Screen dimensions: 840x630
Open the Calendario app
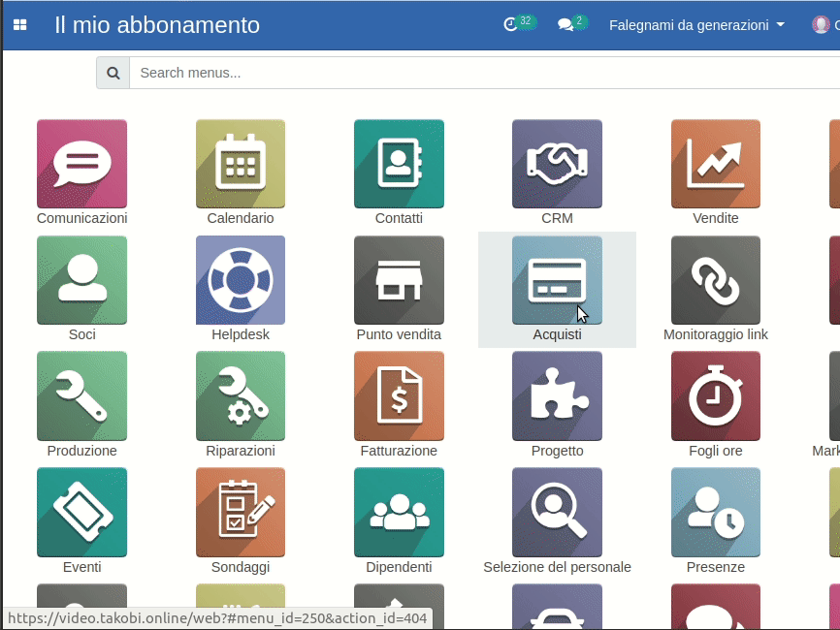pos(241,164)
